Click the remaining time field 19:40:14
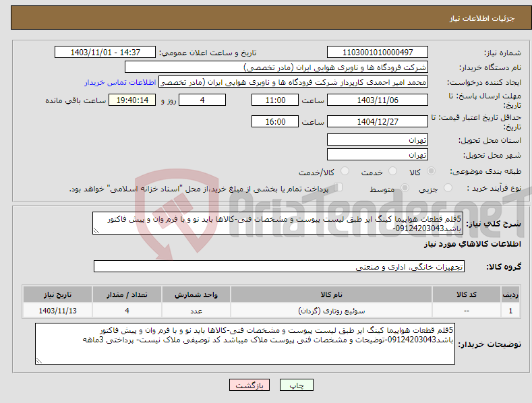 point(132,100)
